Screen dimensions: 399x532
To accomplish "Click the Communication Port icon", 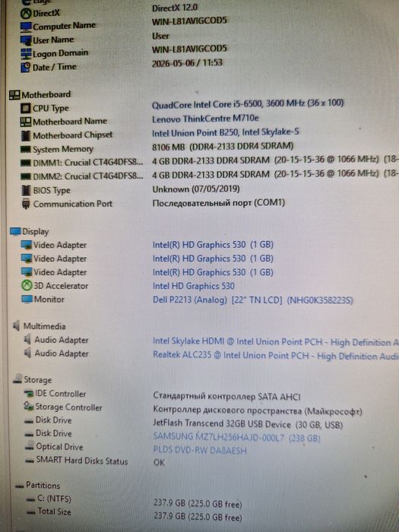I will point(26,204).
